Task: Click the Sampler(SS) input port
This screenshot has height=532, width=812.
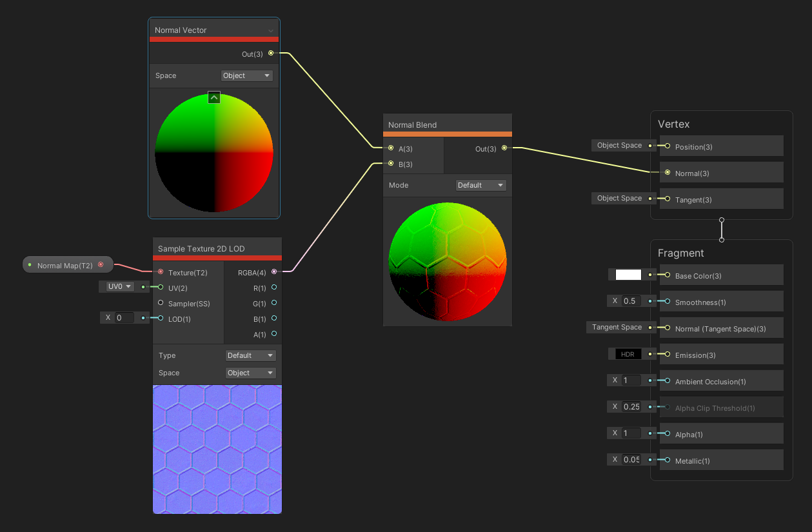Action: 161,303
